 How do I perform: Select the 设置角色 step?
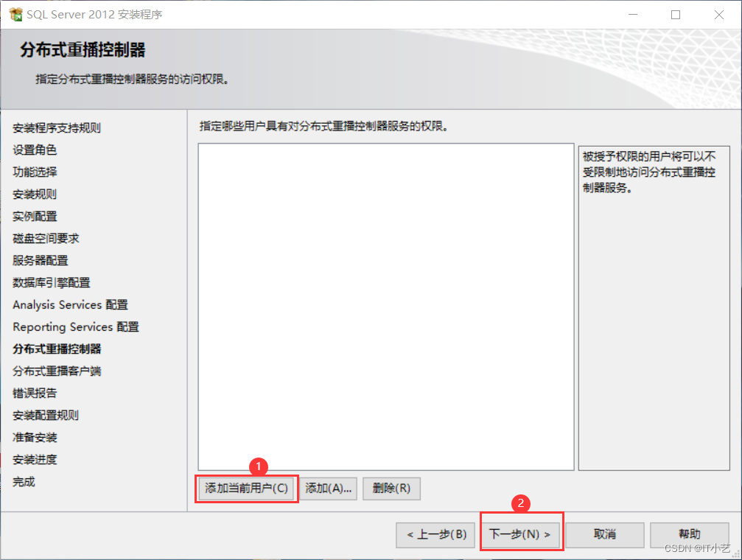pyautogui.click(x=35, y=150)
